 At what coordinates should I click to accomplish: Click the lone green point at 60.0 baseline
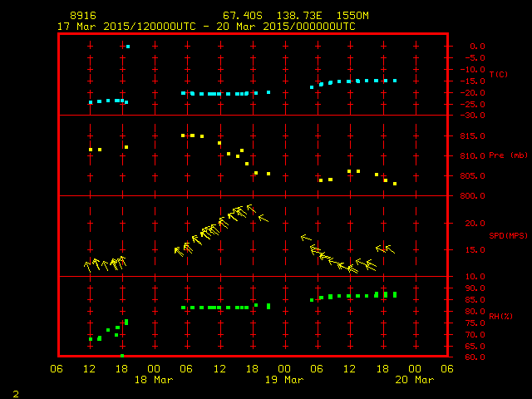(x=122, y=356)
